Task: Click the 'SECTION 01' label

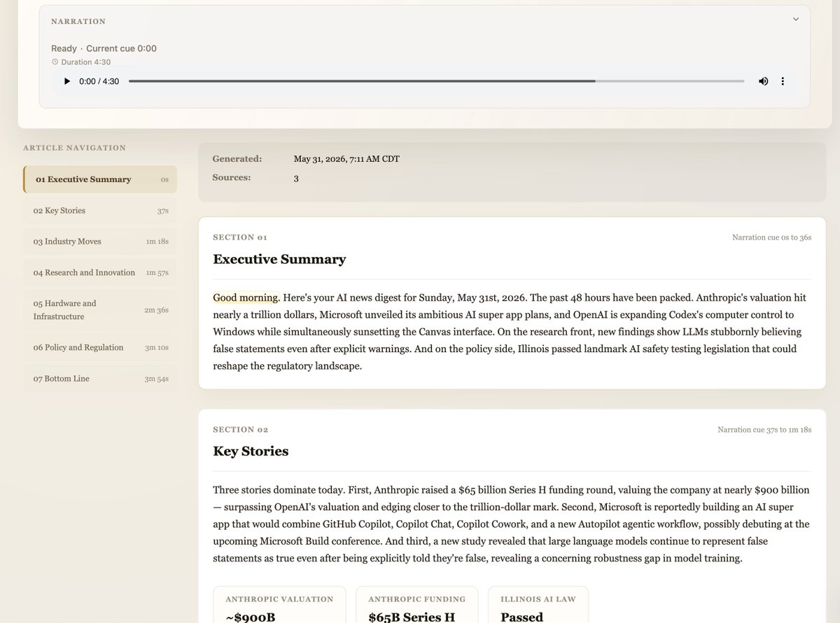Action: [x=240, y=237]
